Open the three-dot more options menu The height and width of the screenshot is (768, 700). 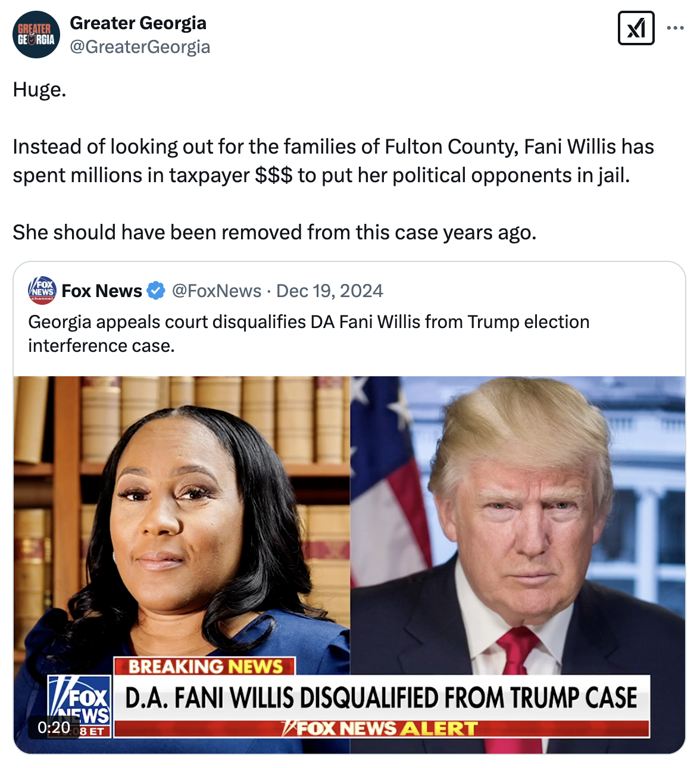[x=676, y=28]
